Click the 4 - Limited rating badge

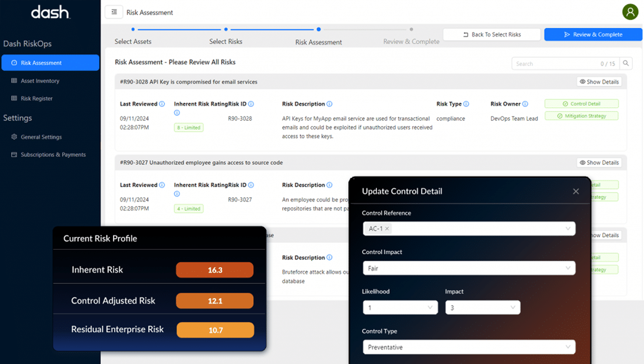189,209
